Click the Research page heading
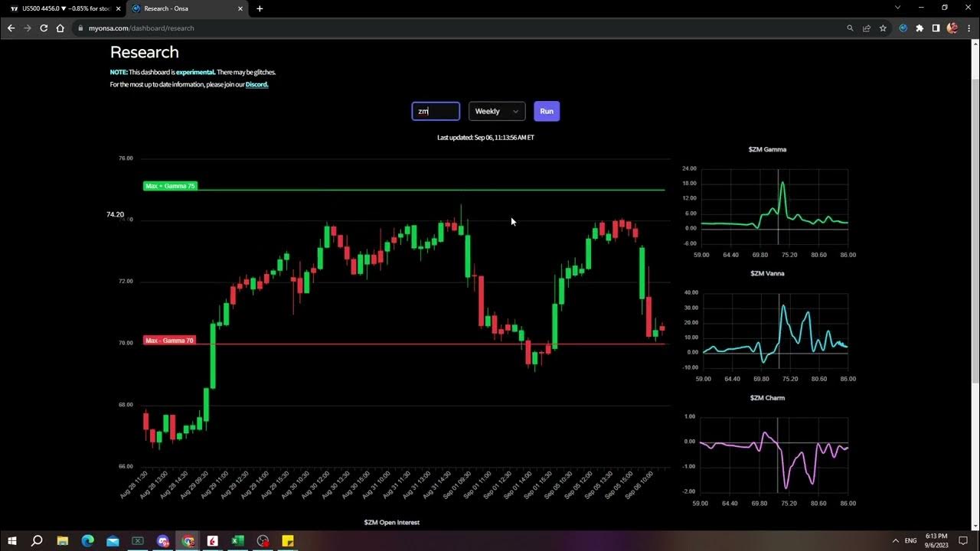 click(145, 52)
